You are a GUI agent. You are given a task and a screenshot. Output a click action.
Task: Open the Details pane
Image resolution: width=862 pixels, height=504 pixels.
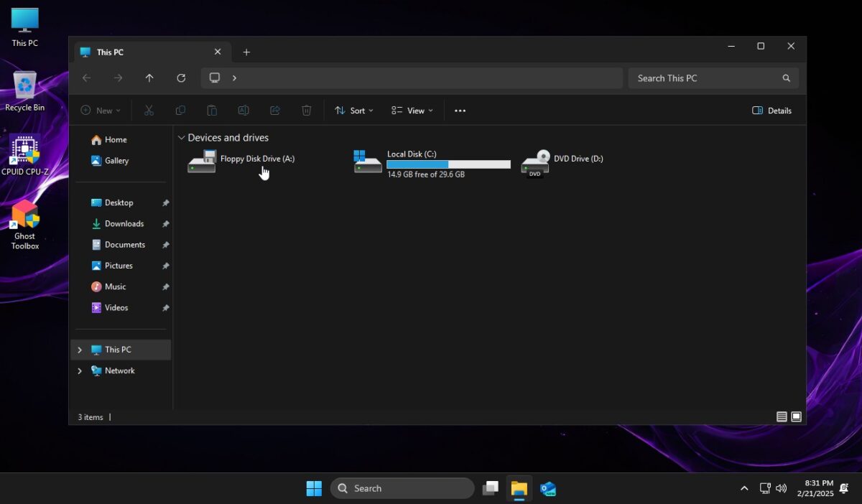point(771,110)
